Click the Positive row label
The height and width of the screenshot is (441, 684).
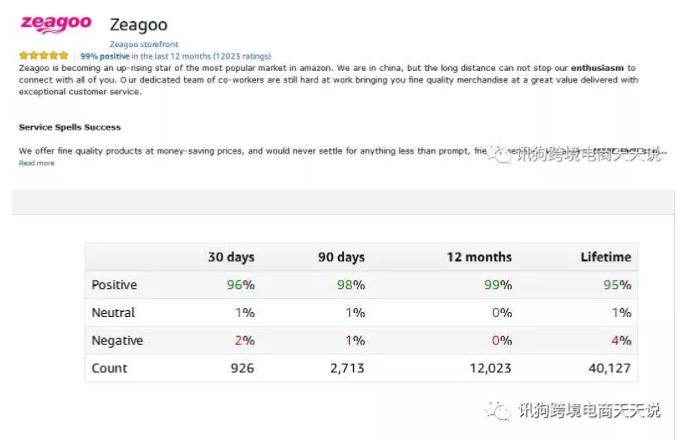(x=114, y=285)
